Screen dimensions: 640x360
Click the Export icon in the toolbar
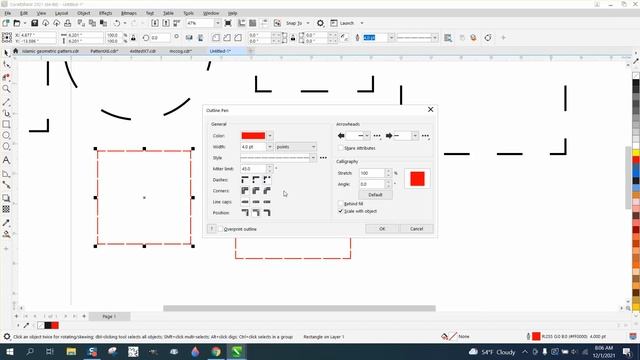[166, 23]
